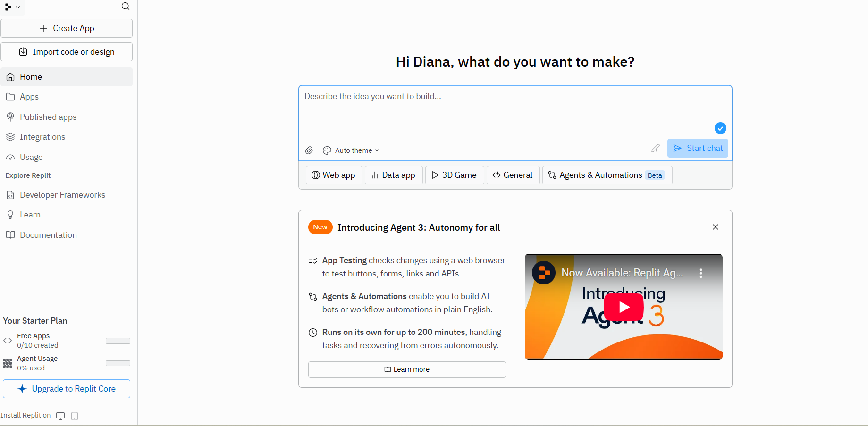Select the 3D Game type

[x=455, y=175]
